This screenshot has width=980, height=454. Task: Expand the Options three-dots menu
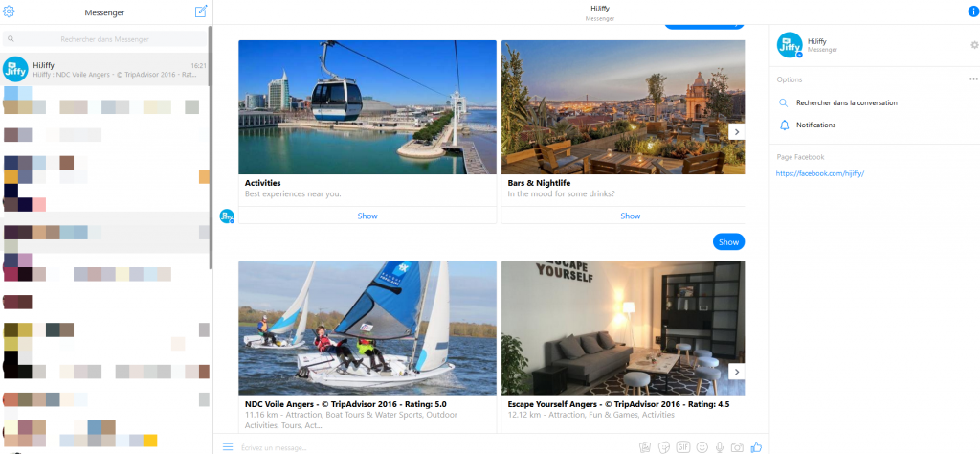pos(973,79)
